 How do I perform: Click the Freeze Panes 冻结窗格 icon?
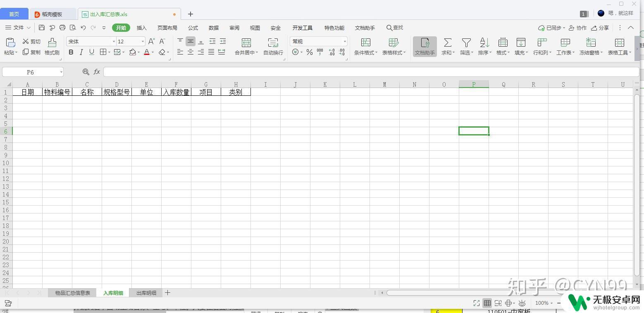pos(591,43)
